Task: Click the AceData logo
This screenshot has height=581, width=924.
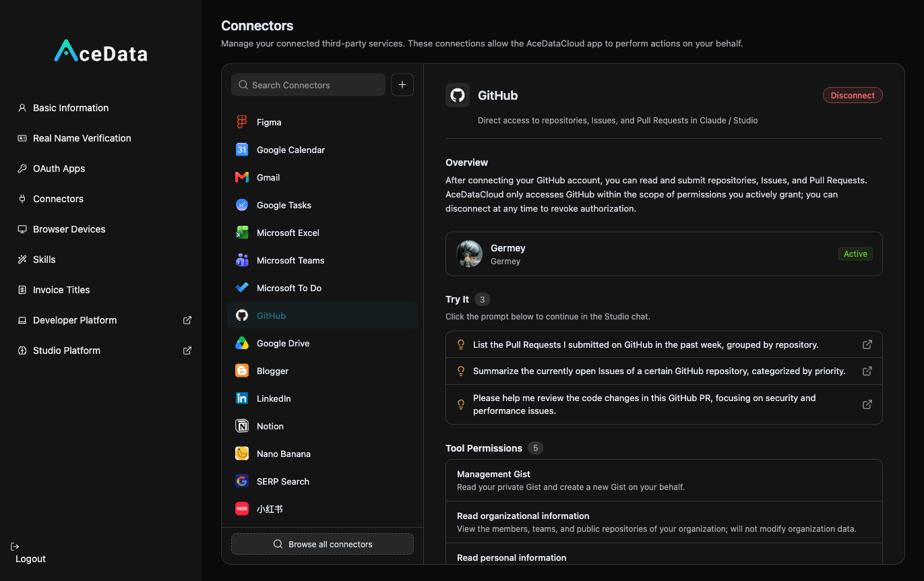Action: [101, 52]
